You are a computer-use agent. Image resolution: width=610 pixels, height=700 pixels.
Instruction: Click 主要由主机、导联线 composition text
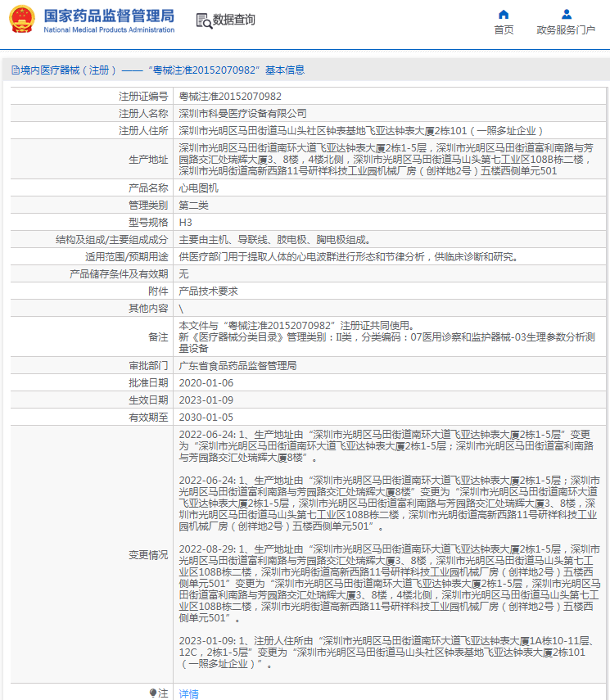275,240
